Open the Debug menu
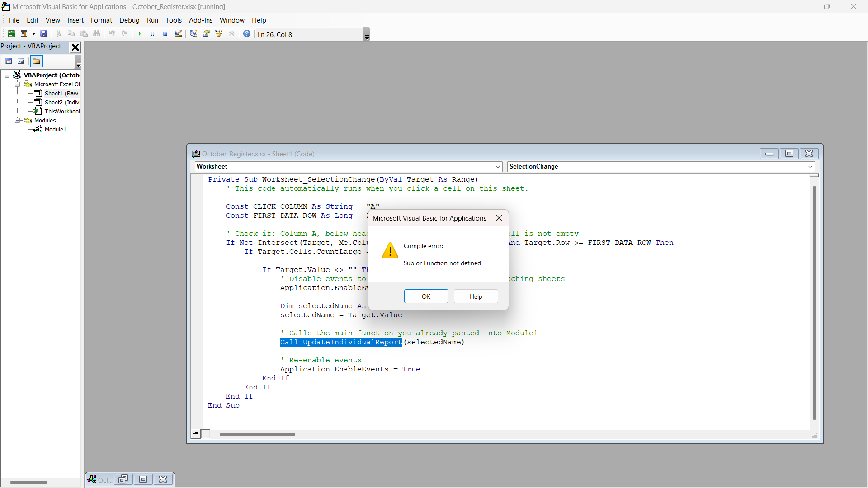The image size is (868, 488). point(129,20)
